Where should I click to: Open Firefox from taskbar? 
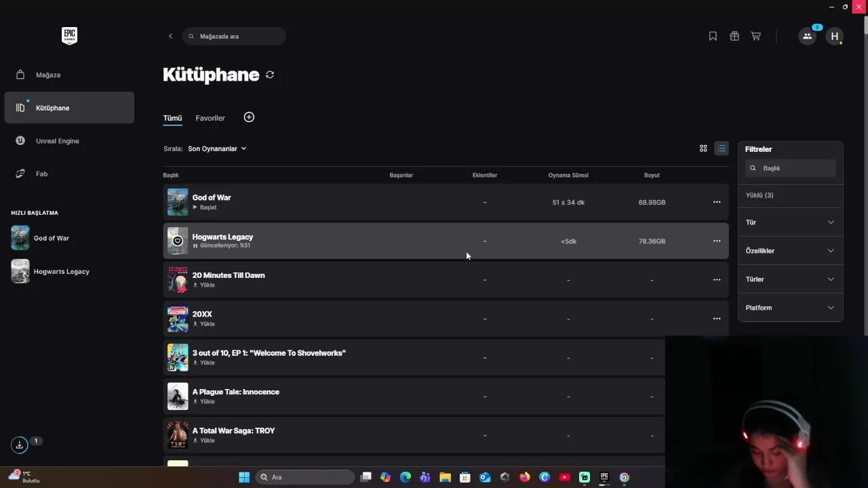click(x=525, y=477)
